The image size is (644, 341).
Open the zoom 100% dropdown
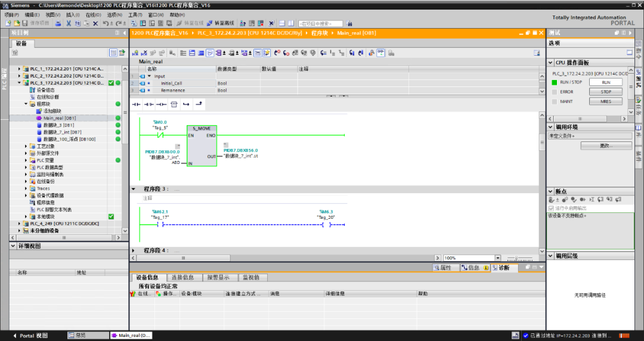(x=498, y=258)
